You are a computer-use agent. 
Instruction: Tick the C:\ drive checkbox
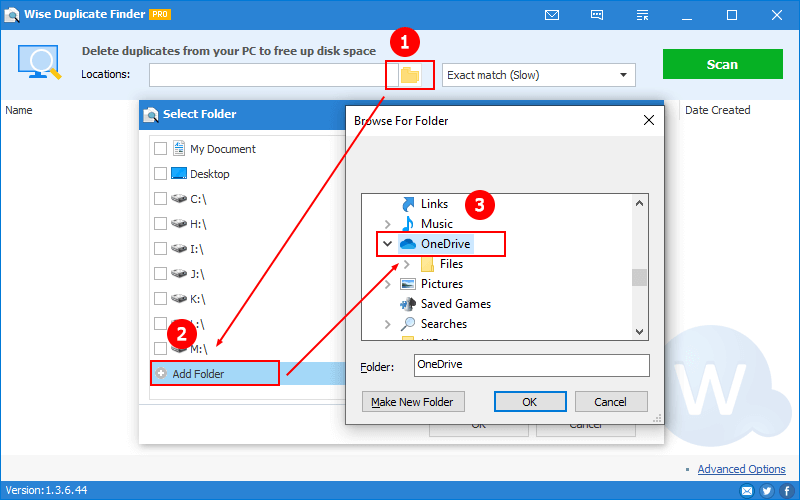click(160, 198)
